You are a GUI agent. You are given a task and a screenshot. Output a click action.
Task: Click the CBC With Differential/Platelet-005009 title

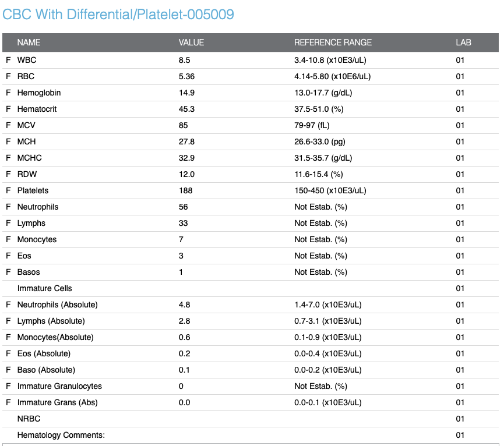(118, 15)
